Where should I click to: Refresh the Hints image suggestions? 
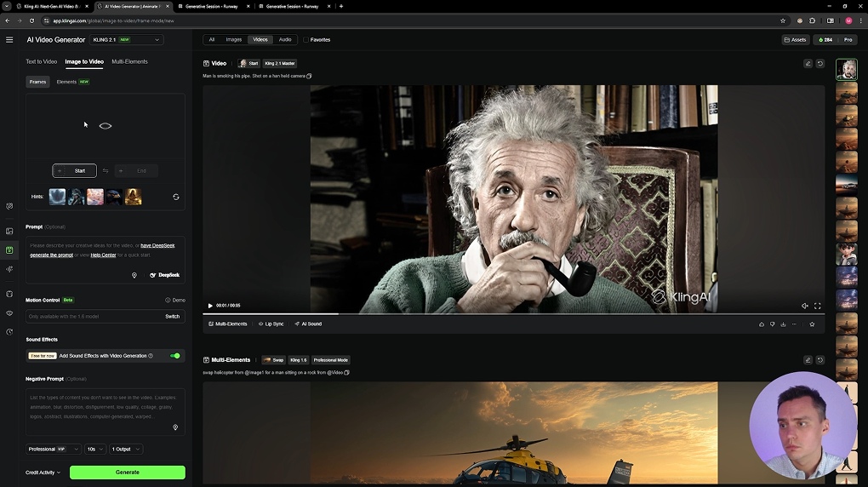176,197
